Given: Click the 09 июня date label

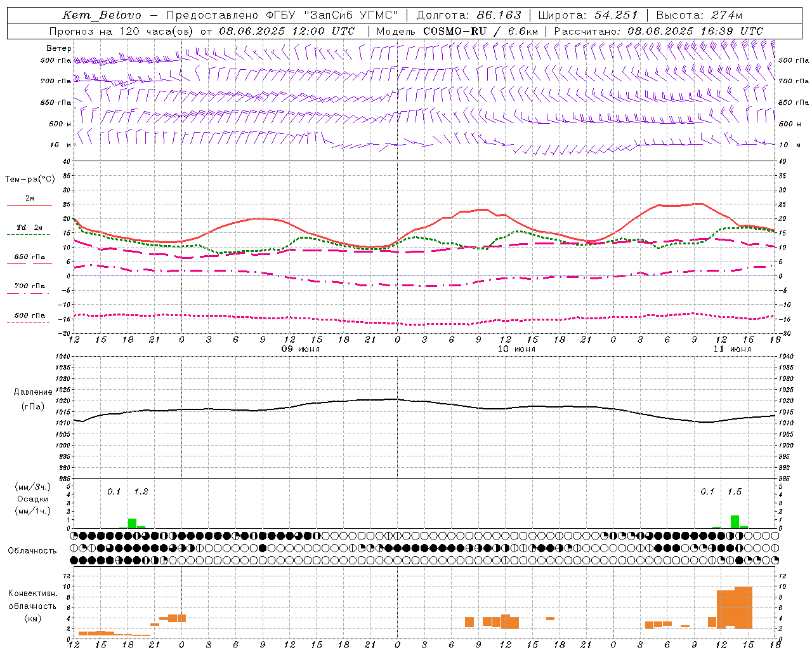Looking at the screenshot, I should [301, 349].
